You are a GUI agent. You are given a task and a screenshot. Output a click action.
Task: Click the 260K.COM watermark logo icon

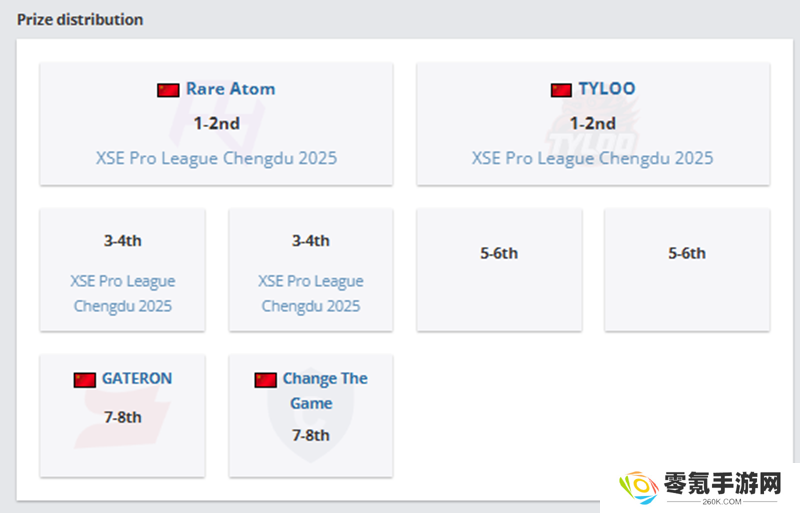(639, 487)
